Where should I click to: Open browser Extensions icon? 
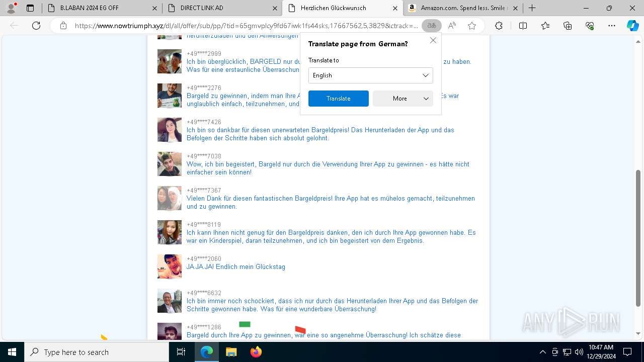coord(499,26)
